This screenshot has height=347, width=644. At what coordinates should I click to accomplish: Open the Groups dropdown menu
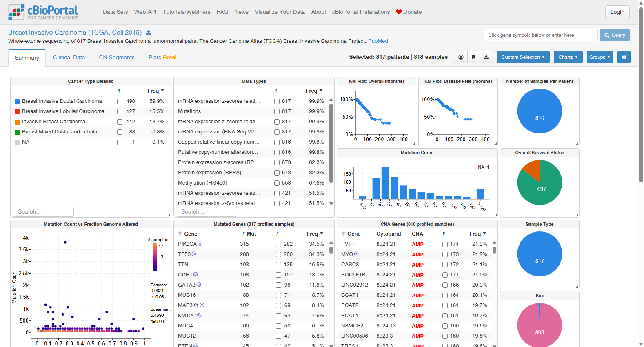[x=600, y=57]
